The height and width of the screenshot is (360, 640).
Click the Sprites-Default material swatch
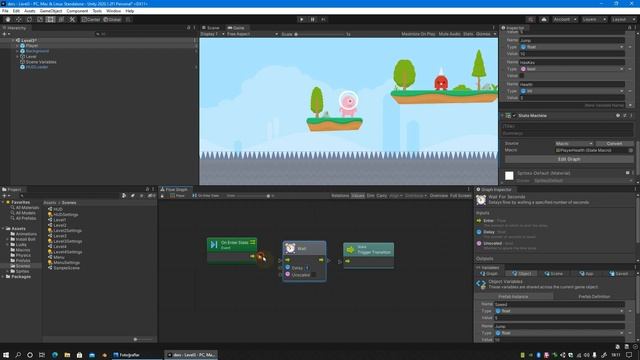pos(509,176)
